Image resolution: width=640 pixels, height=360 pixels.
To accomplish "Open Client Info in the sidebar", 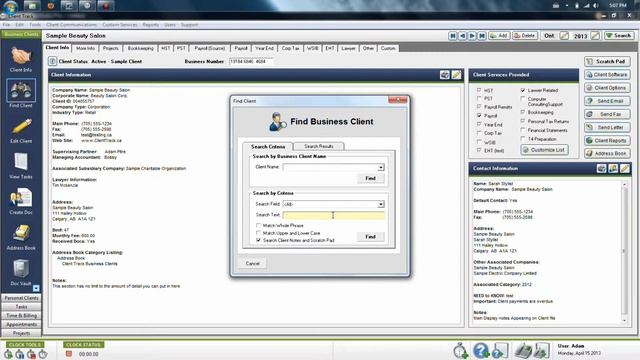I will (x=21, y=59).
